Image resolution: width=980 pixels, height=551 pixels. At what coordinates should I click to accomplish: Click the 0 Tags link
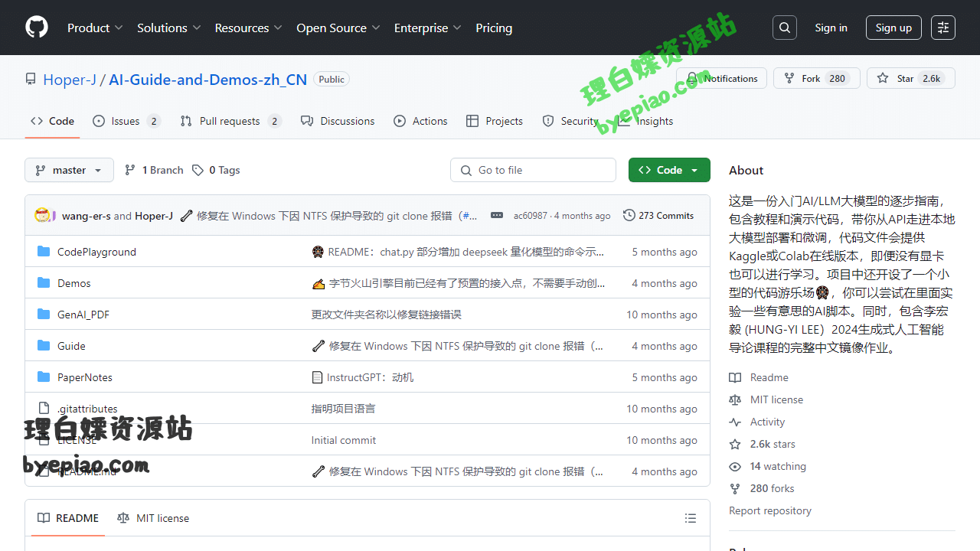point(216,170)
